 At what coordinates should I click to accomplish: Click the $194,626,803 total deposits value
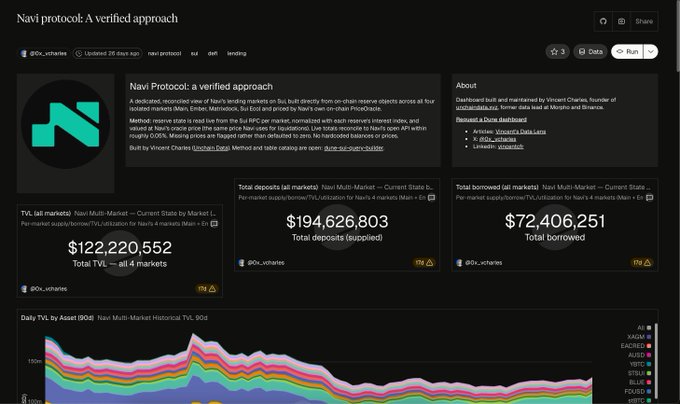(337, 222)
